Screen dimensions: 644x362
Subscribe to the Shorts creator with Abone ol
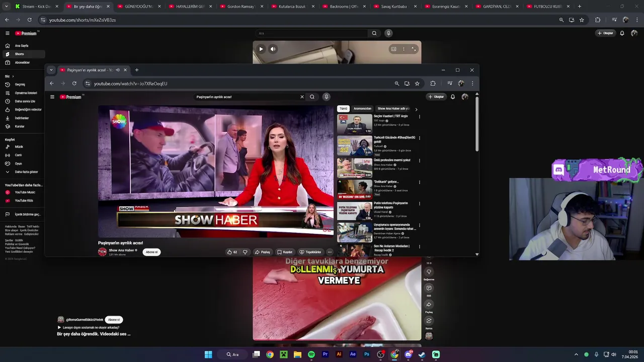[114, 320]
